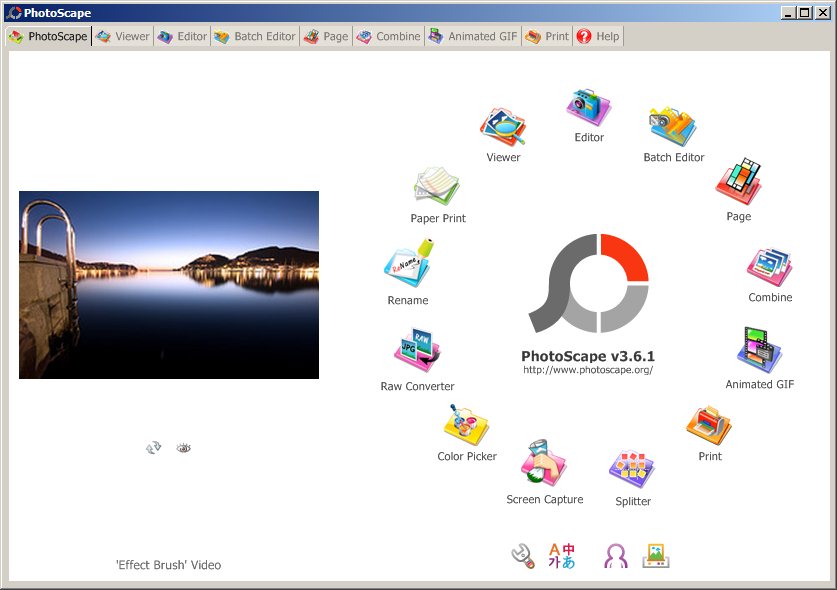Click the lake night photo preview
This screenshot has height=590, width=837.
pyautogui.click(x=169, y=285)
